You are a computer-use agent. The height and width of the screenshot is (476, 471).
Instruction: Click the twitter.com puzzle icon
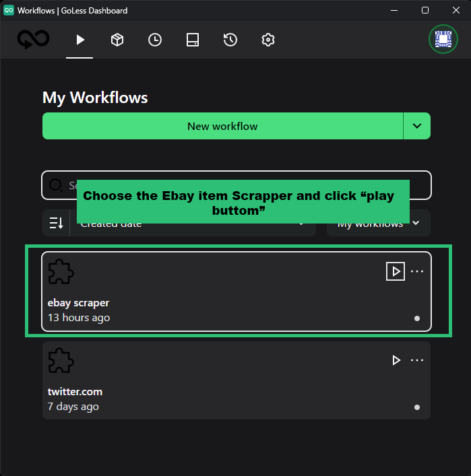coord(61,360)
